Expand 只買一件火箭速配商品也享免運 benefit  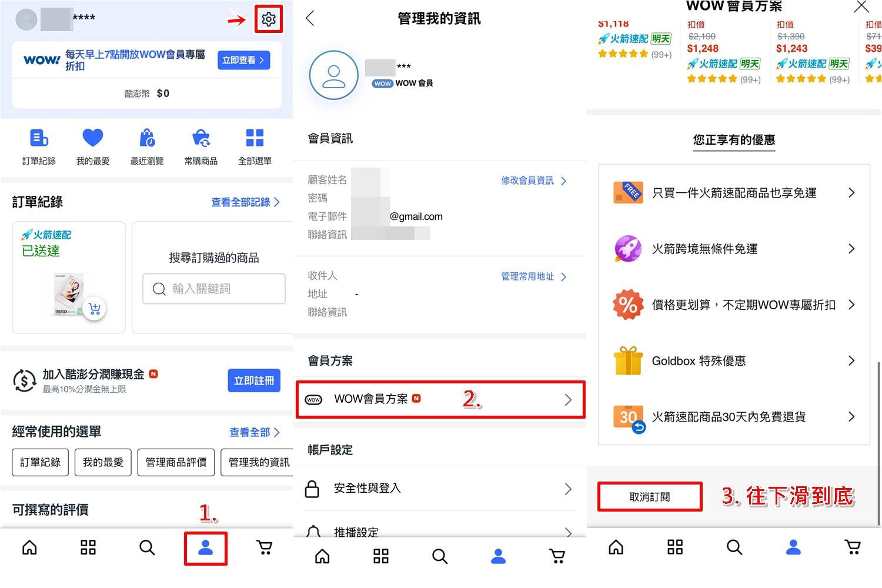click(x=734, y=193)
